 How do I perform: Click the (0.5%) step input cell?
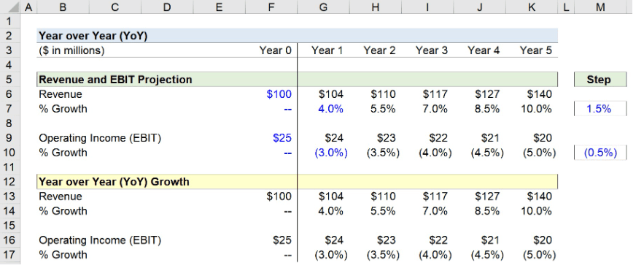pyautogui.click(x=600, y=153)
